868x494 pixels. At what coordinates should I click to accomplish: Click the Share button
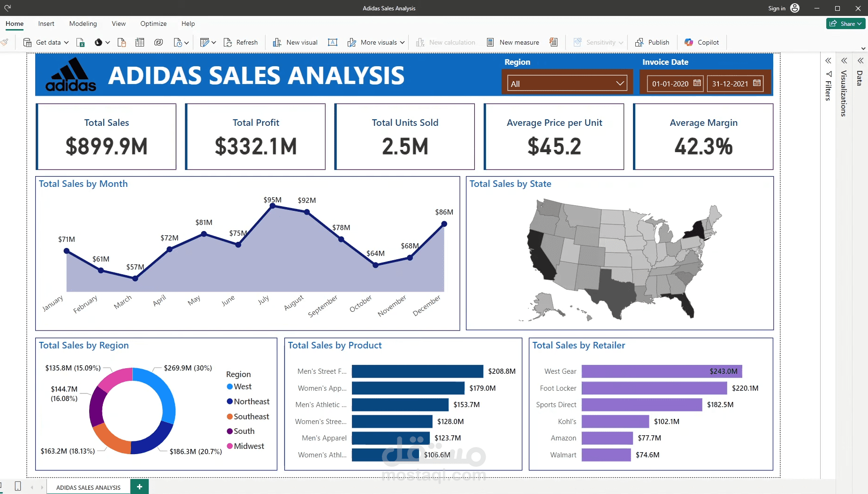coord(845,23)
